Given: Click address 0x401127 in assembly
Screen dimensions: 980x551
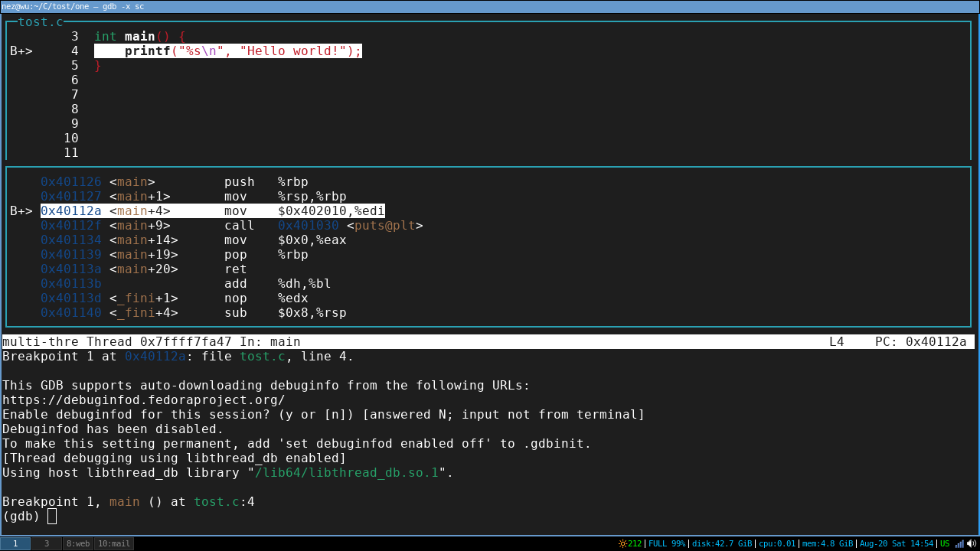Looking at the screenshot, I should point(71,197).
